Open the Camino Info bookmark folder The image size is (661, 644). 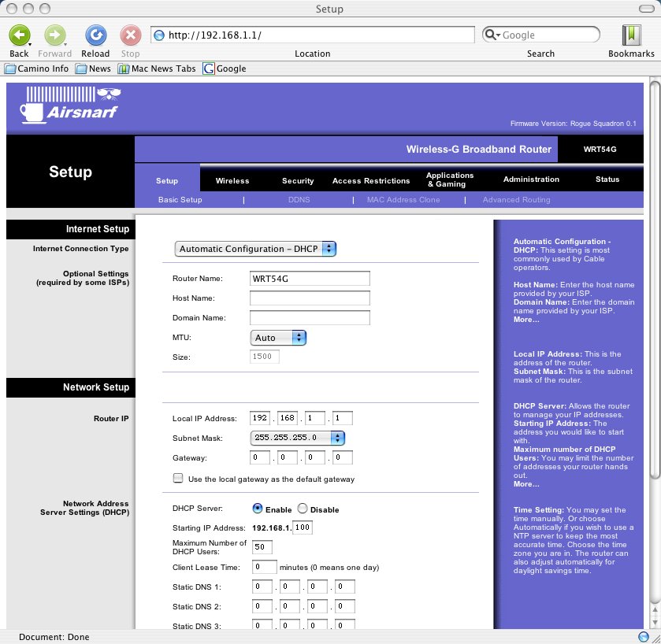[x=37, y=68]
